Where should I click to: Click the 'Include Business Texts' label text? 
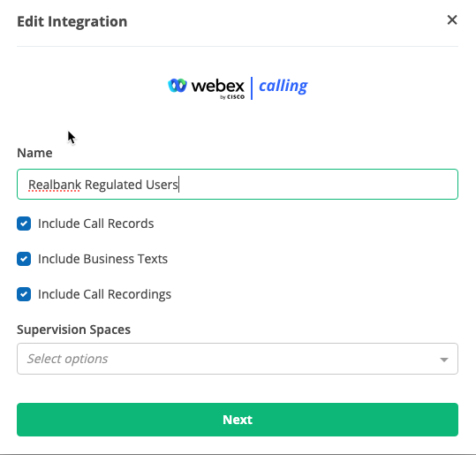[x=102, y=259]
